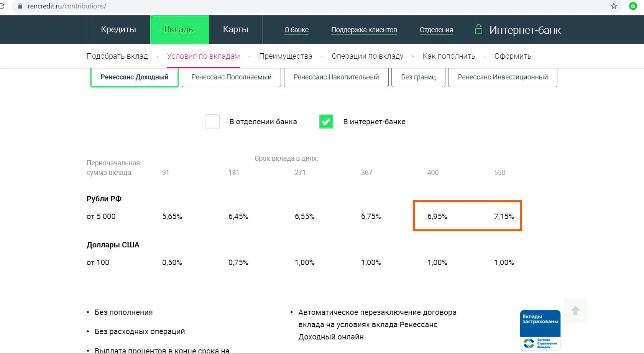Click the 0,50% dollar rate cell
Image resolution: width=644 pixels, height=354 pixels.
click(172, 262)
